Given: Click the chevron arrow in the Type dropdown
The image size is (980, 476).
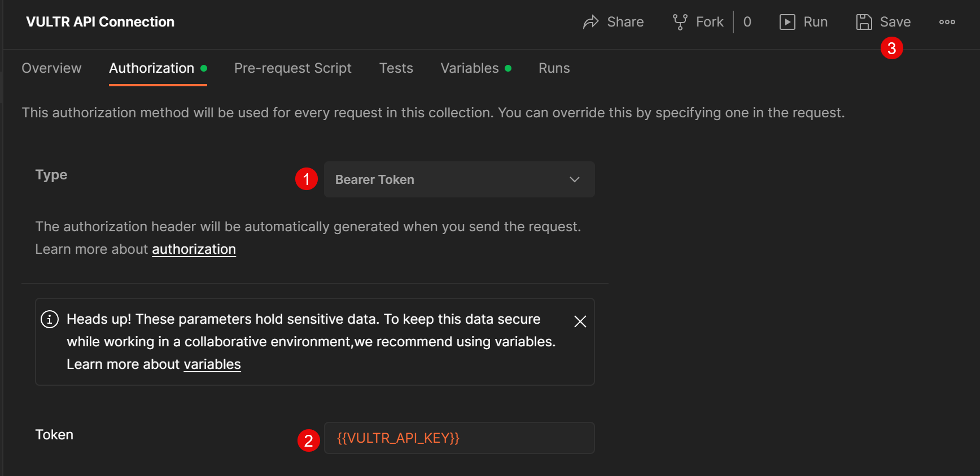Looking at the screenshot, I should coord(575,179).
